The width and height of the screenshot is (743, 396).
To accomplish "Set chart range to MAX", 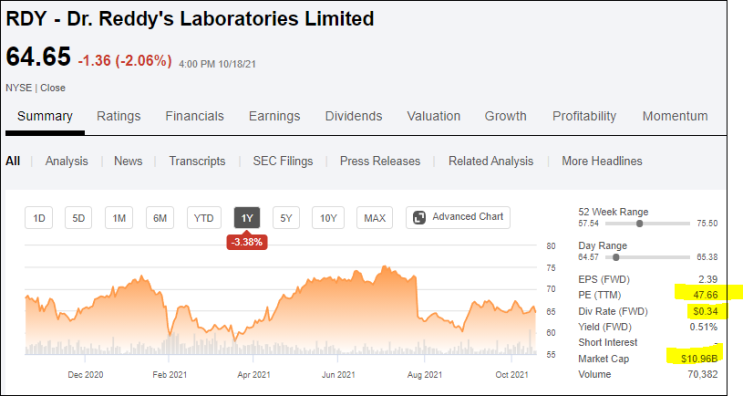I will [x=374, y=218].
